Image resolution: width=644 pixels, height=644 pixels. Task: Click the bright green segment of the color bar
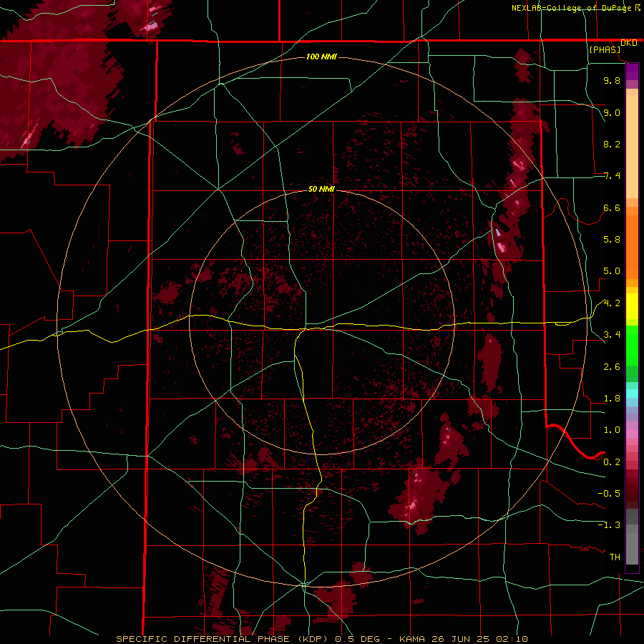pyautogui.click(x=632, y=346)
